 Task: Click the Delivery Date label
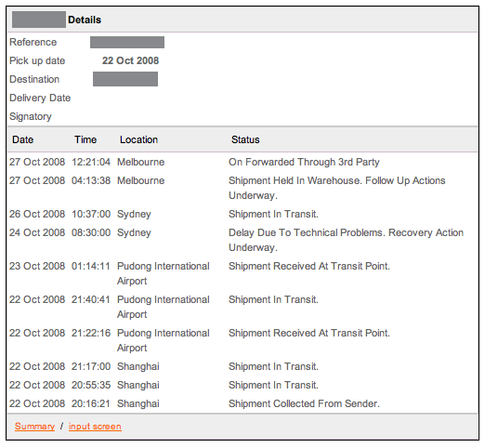click(x=40, y=98)
